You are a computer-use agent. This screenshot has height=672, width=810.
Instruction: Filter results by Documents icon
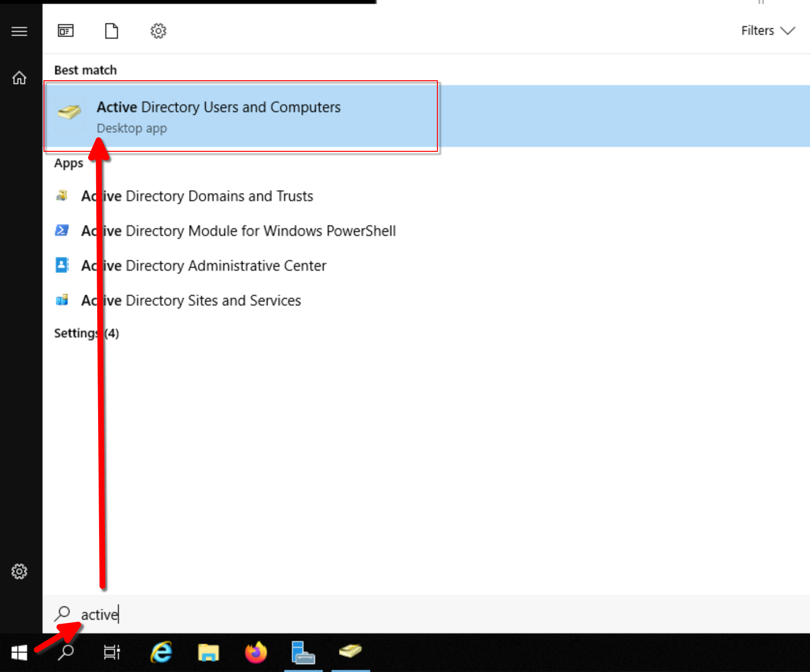click(112, 31)
